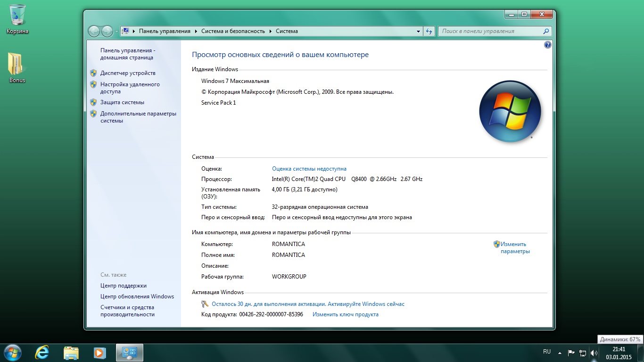Click computer name ROMANTICA next to Компьютер
Viewport: 644px width, 362px height.
pyautogui.click(x=289, y=244)
